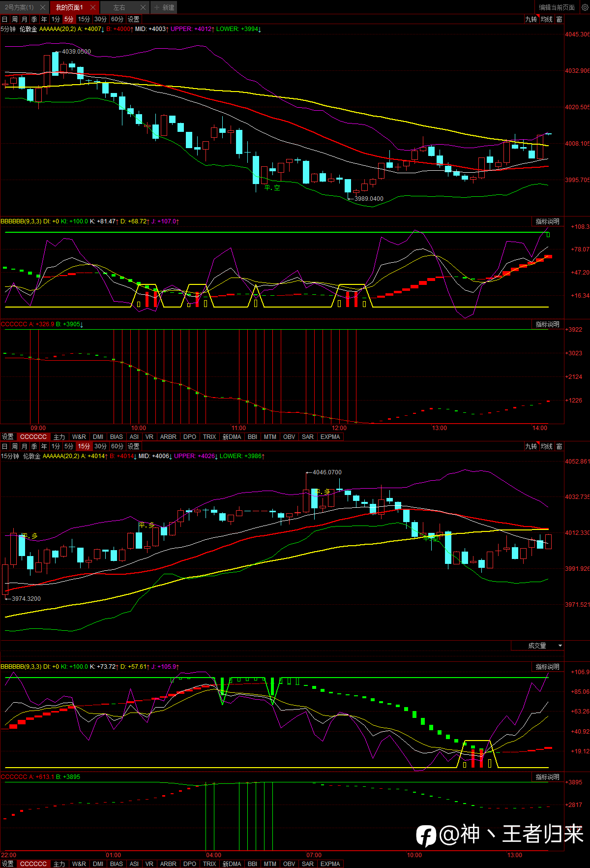The height and width of the screenshot is (868, 590).
Task: Switch to the 左右 tab
Action: tap(119, 7)
